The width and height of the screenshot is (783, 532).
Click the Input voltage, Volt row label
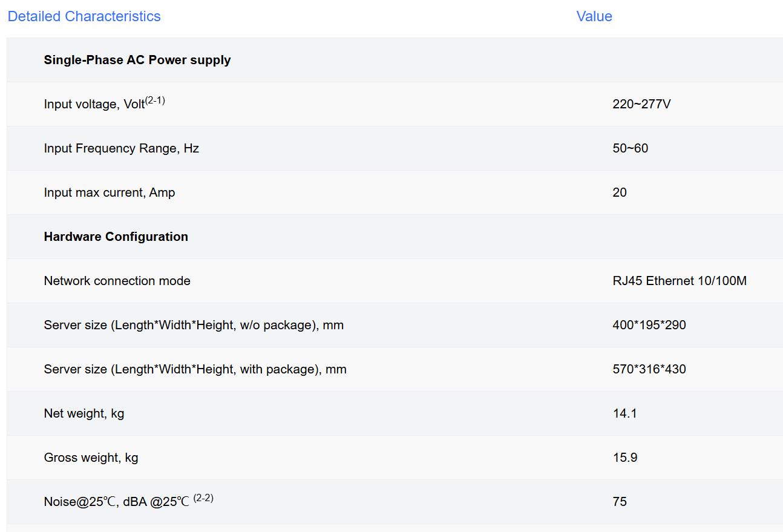click(x=94, y=104)
